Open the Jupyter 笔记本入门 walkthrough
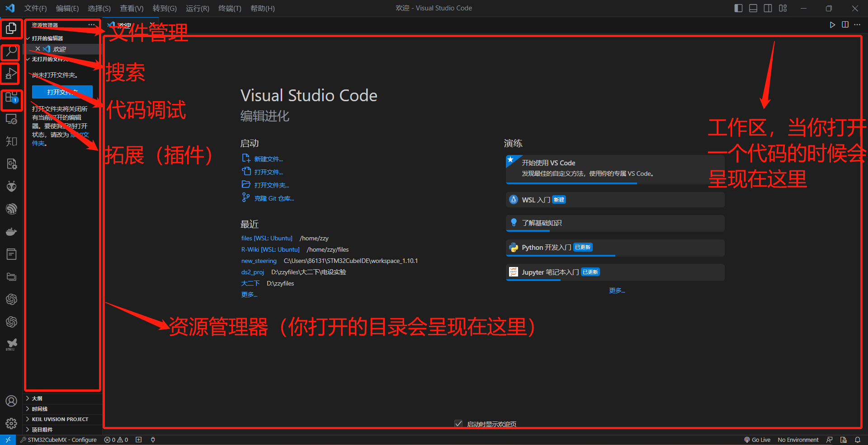Image resolution: width=868 pixels, height=445 pixels. (615, 272)
